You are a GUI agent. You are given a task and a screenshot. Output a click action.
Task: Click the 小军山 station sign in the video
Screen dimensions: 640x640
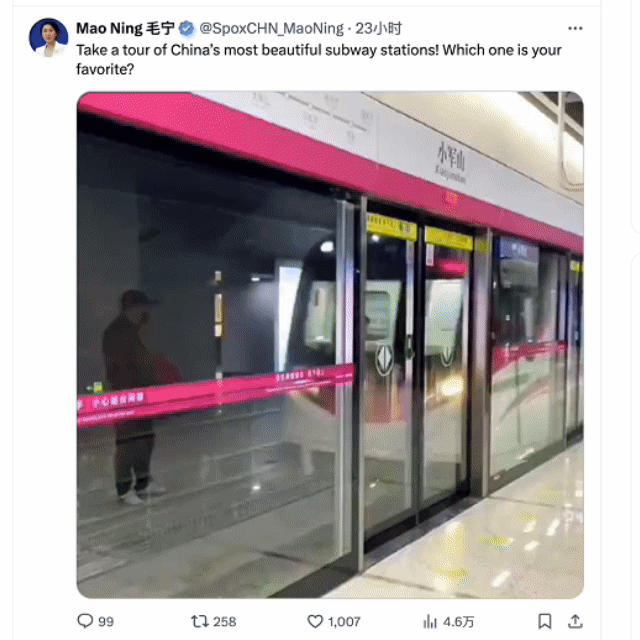pyautogui.click(x=451, y=162)
